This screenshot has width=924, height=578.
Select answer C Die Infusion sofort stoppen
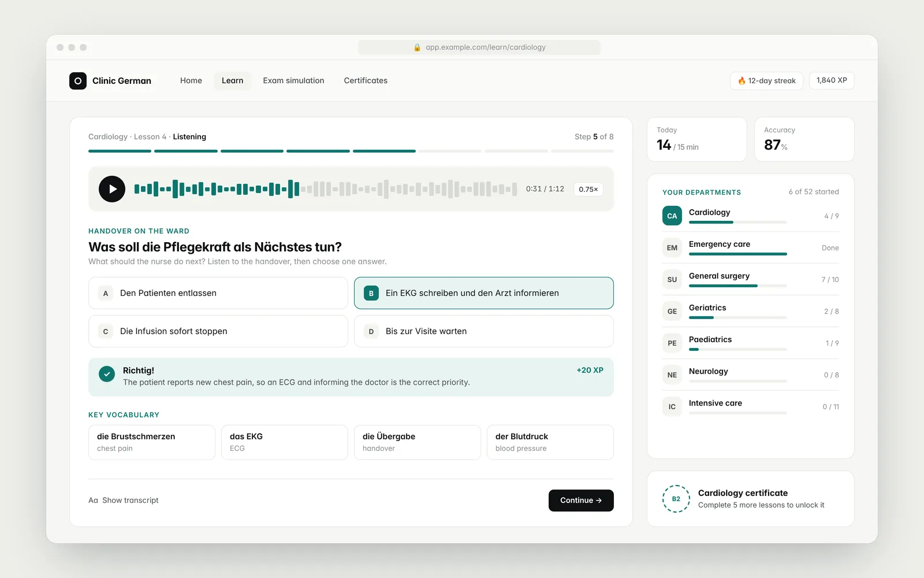[x=218, y=331]
